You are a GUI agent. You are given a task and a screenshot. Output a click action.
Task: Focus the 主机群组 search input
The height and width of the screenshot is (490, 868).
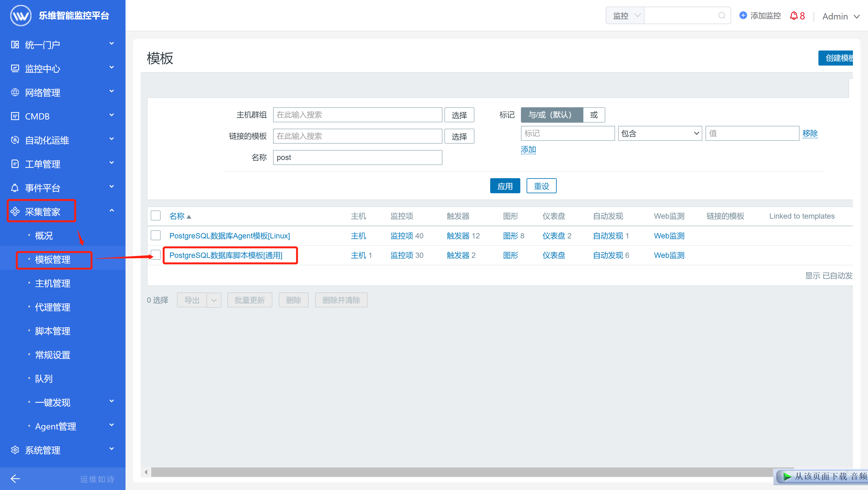357,115
